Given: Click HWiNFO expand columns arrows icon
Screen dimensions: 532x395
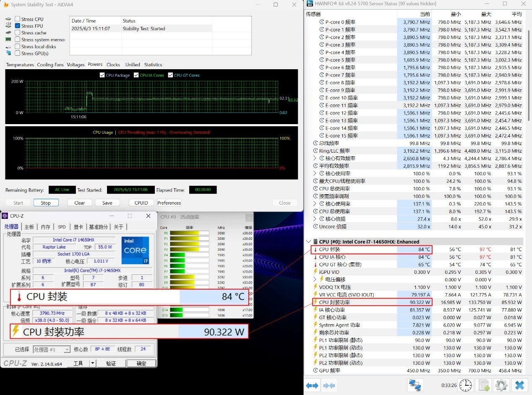Looking at the screenshot, I should 312,385.
